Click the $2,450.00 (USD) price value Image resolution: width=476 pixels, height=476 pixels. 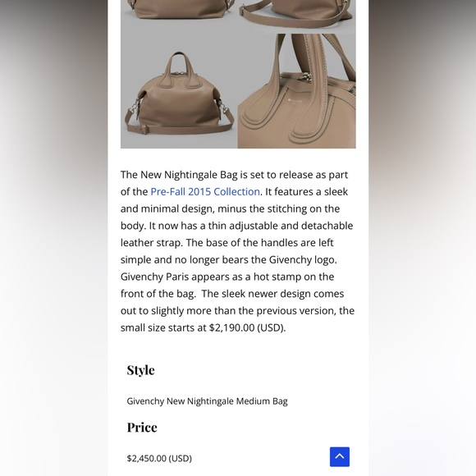click(159, 458)
